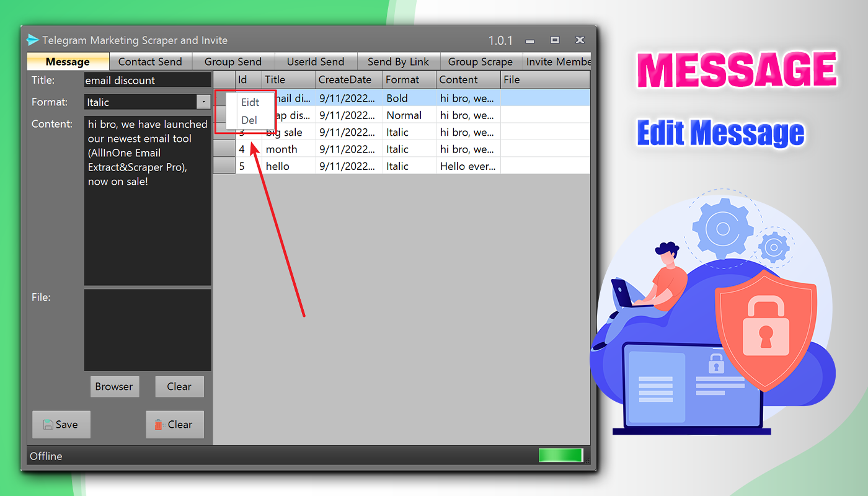The image size is (868, 496).
Task: Open the Group Scrape tab
Action: point(480,61)
